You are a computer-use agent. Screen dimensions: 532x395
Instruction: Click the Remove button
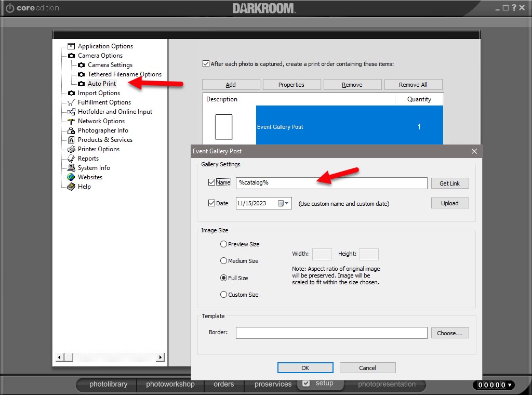coord(353,85)
